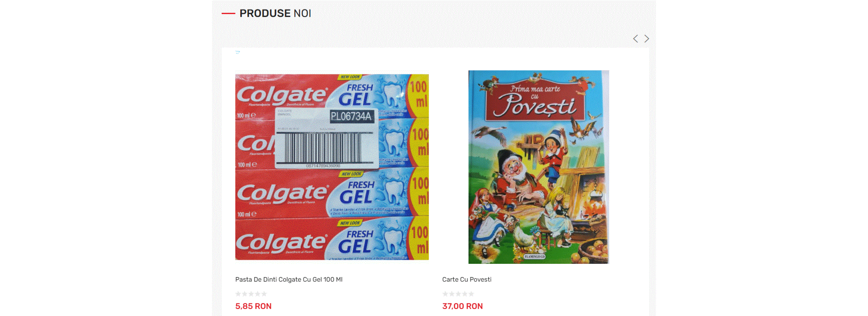Viewport: 868px width, 316px height.
Task: Click the tiny blue icon above Colgate image
Action: [238, 52]
